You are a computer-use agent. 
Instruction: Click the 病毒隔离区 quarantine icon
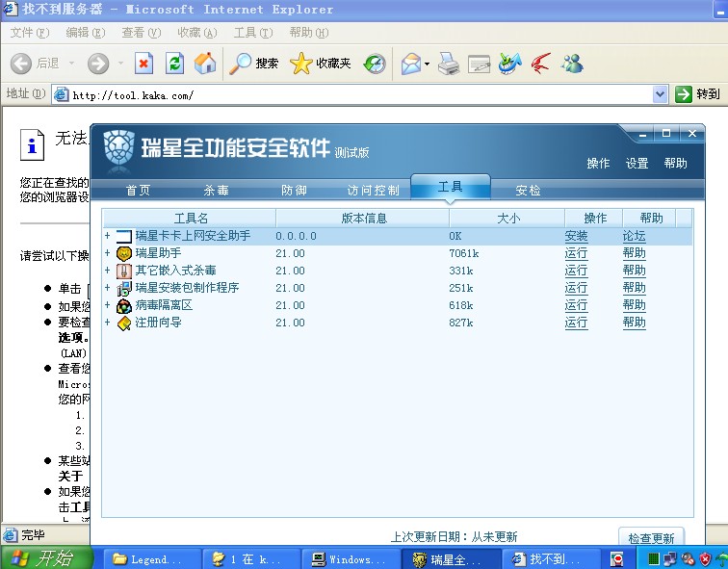point(124,305)
